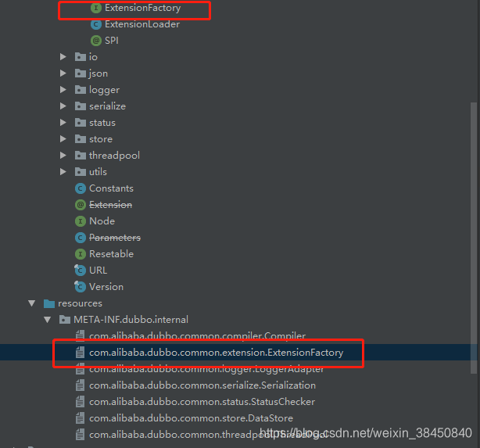Expand the serialize package
The width and height of the screenshot is (480, 448).
63,106
